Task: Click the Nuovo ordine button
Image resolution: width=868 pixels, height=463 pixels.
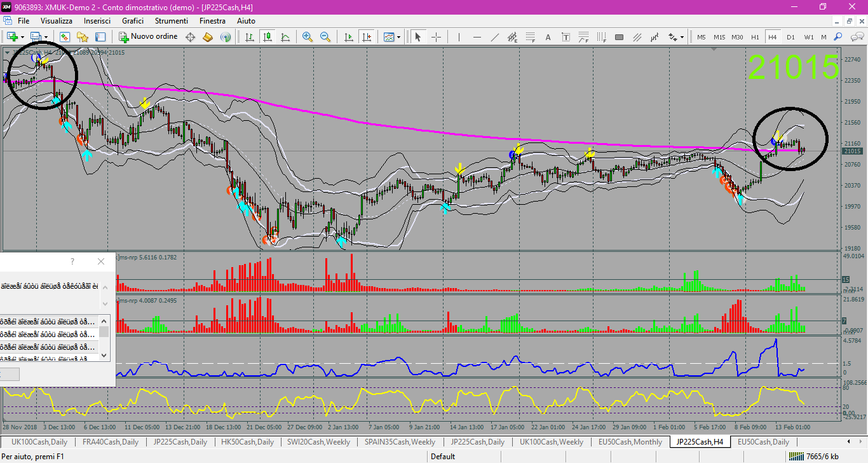Action: 149,37
